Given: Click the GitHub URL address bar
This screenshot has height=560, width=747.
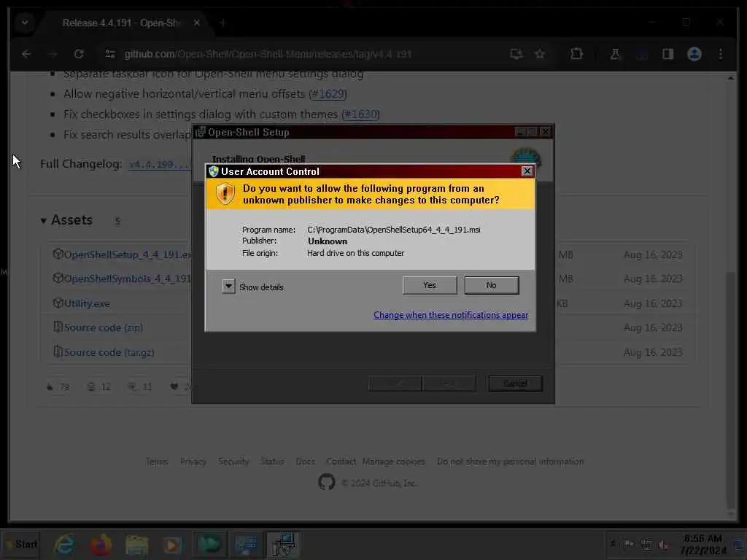Looking at the screenshot, I should (267, 54).
